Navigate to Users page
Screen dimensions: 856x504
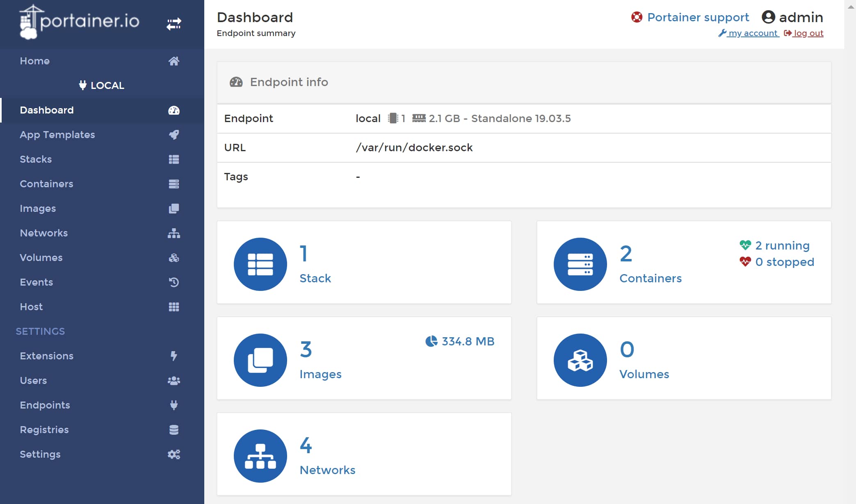coord(33,381)
